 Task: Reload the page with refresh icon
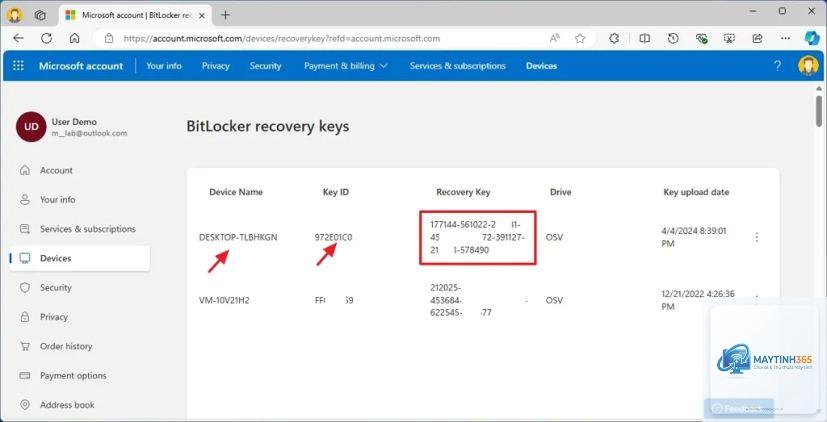[46, 38]
